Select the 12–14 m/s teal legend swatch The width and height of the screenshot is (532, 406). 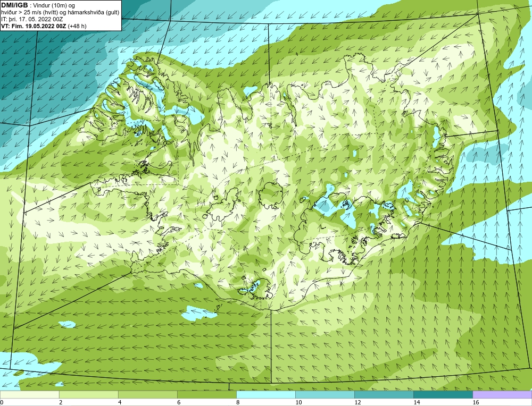[384, 394]
